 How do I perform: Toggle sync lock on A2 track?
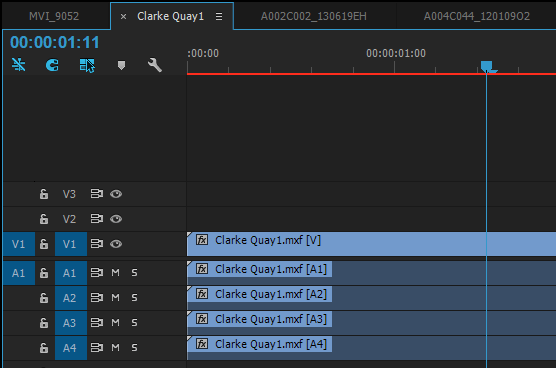96,297
